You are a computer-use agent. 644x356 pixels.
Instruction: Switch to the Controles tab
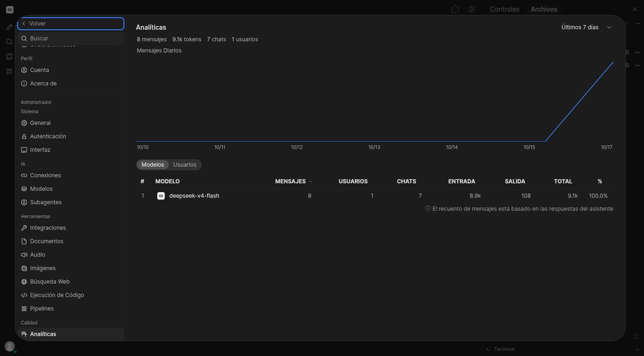[504, 9]
